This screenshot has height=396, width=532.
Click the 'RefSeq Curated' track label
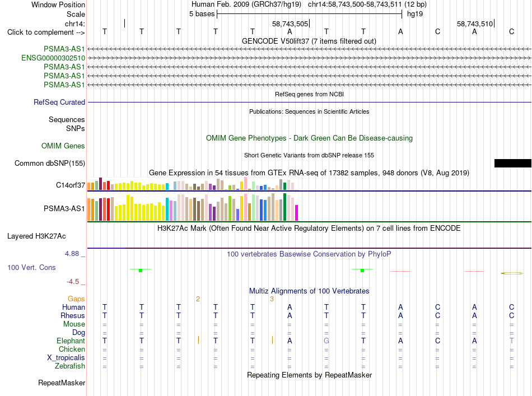coord(59,102)
